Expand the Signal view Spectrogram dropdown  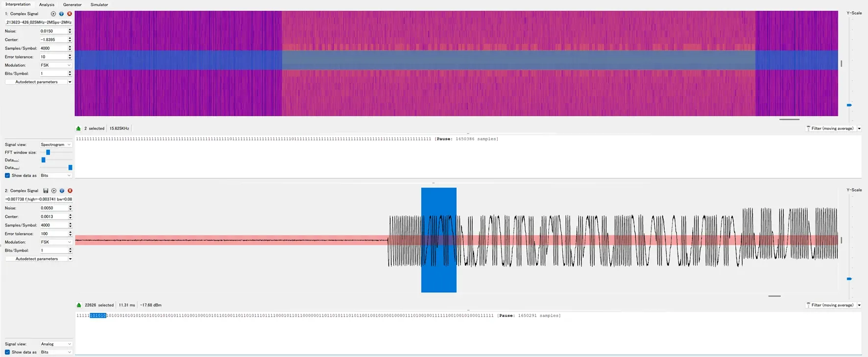point(55,145)
